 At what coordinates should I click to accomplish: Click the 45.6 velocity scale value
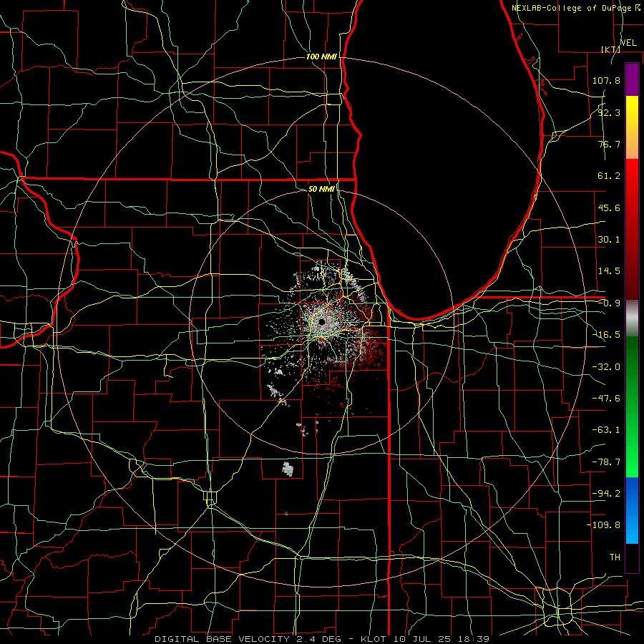(609, 208)
